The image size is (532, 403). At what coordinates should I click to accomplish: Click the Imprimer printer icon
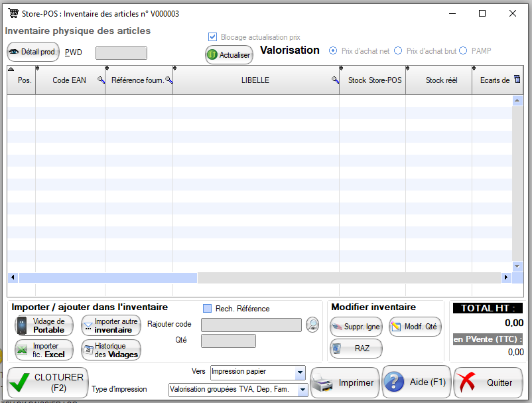point(324,382)
